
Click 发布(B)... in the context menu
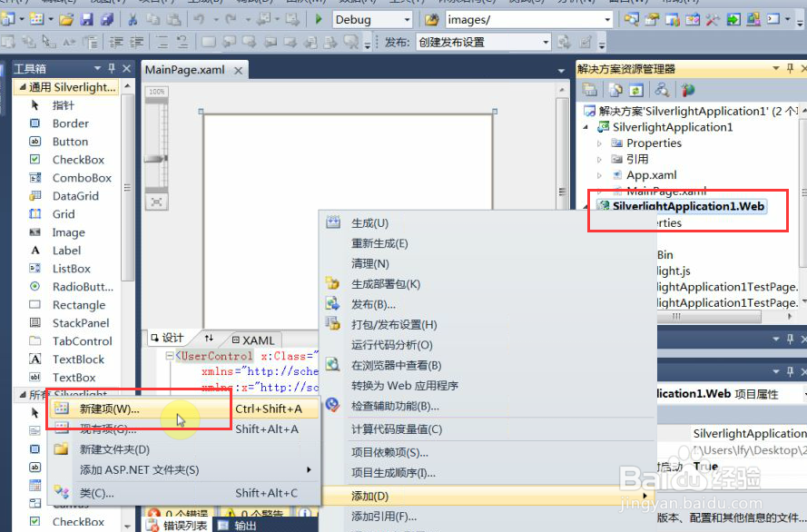click(489, 304)
